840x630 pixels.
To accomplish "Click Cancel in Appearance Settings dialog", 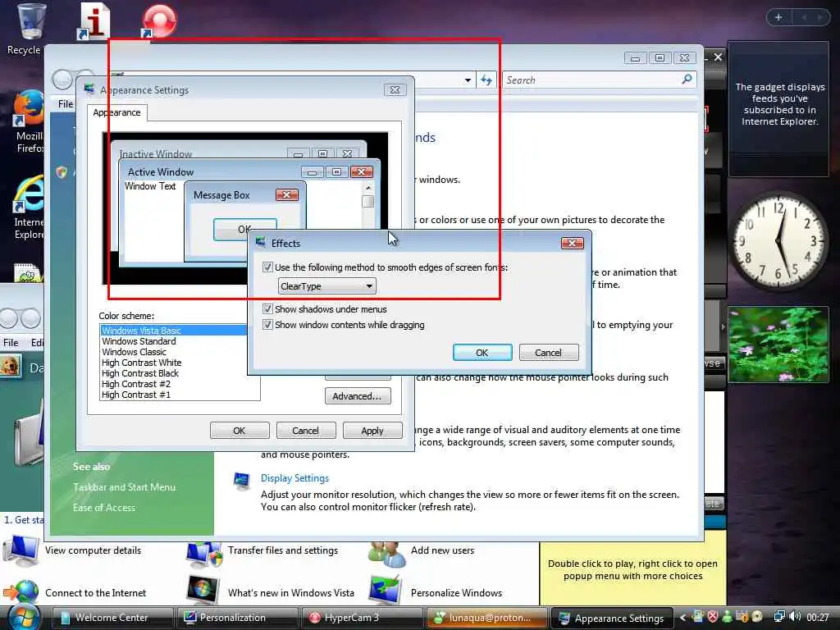I will [x=305, y=430].
